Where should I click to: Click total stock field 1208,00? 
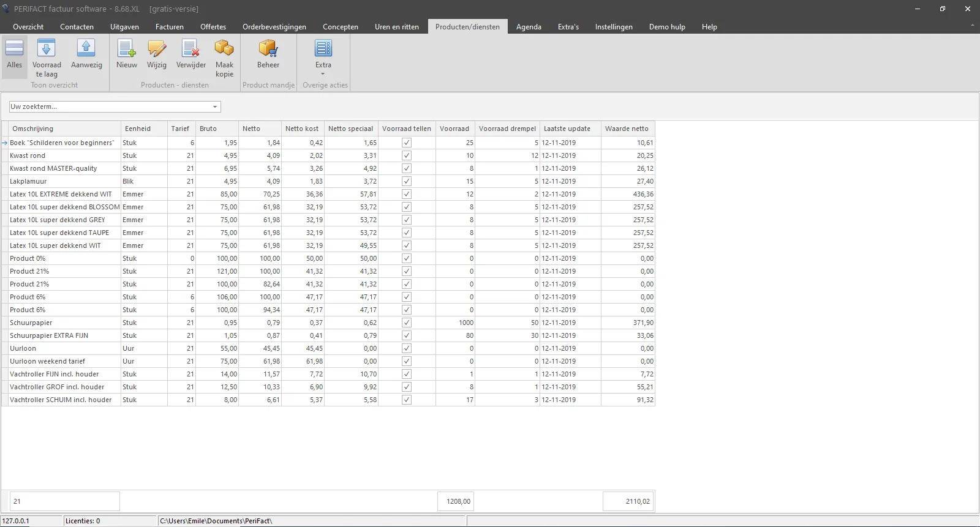[456, 501]
